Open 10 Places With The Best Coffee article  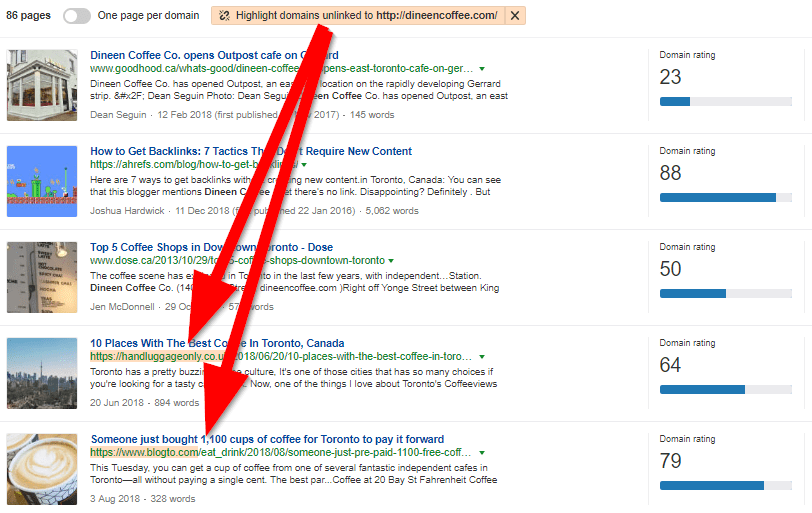(x=217, y=343)
